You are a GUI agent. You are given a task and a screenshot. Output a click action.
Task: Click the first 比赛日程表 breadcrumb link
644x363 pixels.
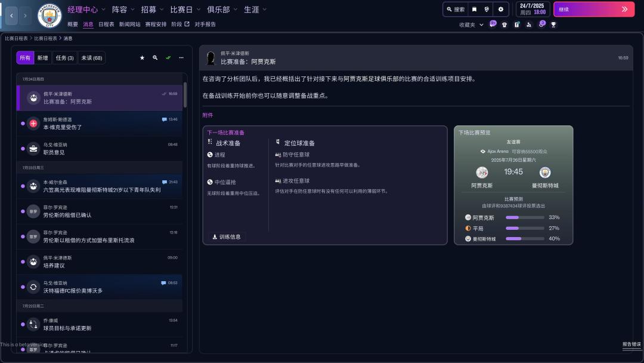point(17,38)
